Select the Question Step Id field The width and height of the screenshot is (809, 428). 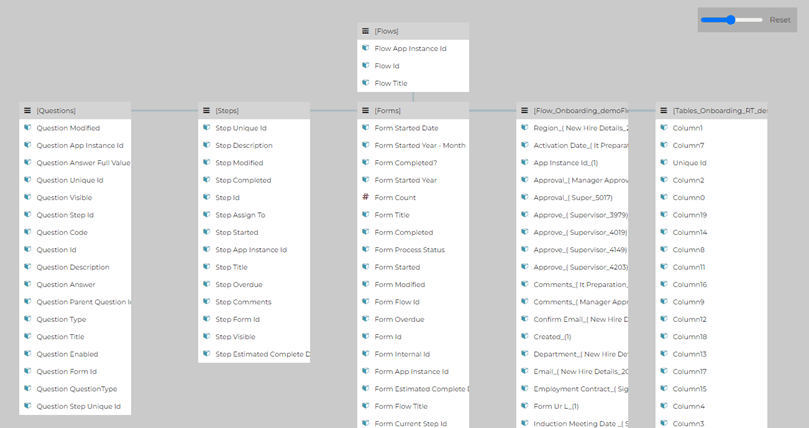(x=75, y=215)
